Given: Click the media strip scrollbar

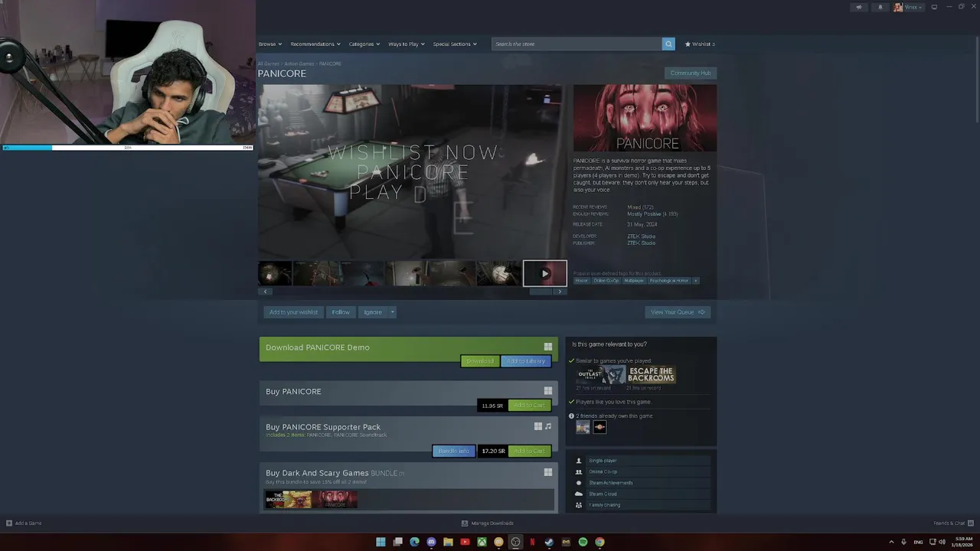Looking at the screenshot, I should pyautogui.click(x=541, y=292).
